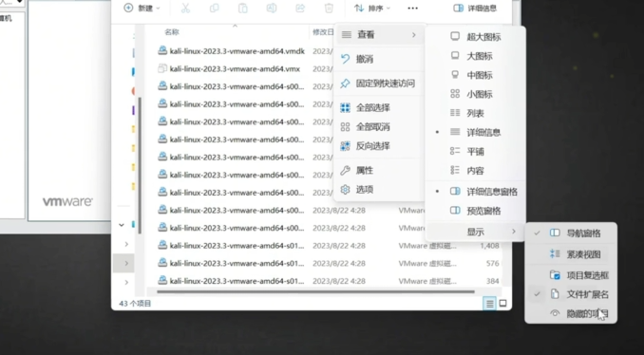644x355 pixels.
Task: Choose 内容 content view
Action: (x=476, y=171)
